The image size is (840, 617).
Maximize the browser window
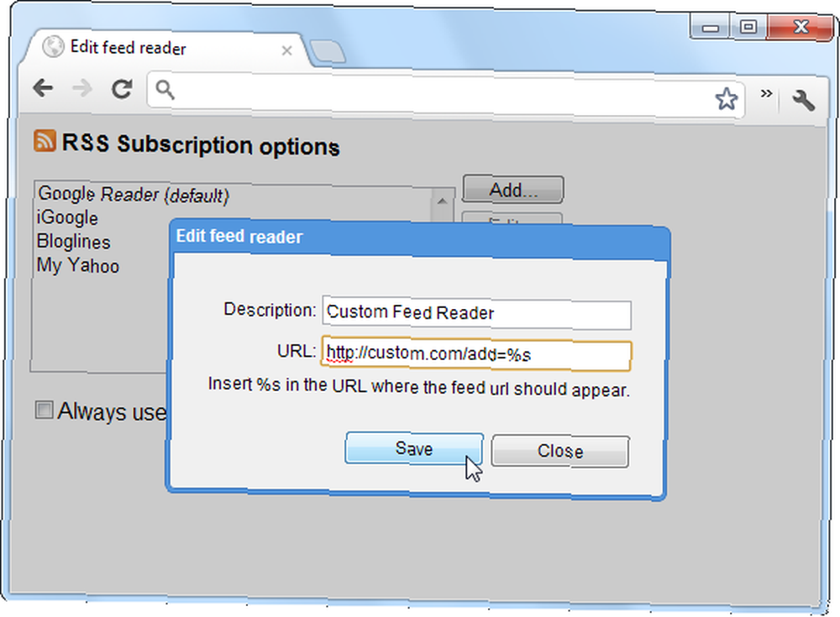click(x=748, y=27)
